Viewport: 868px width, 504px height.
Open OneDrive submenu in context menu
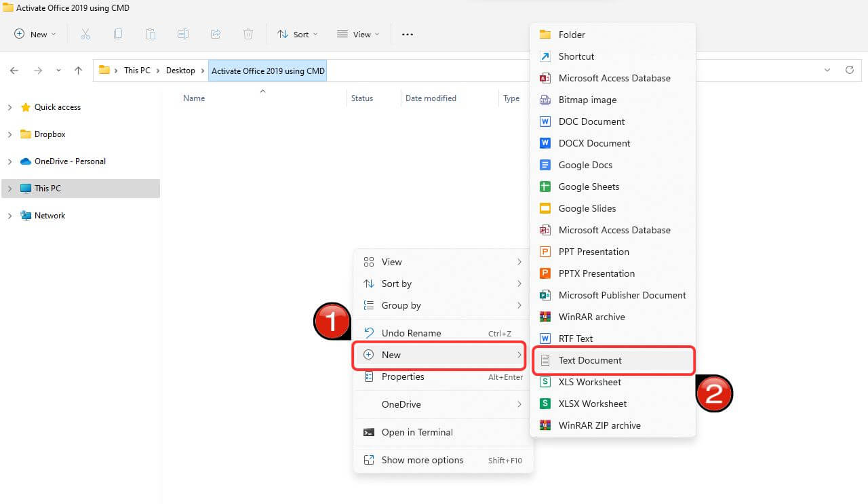(x=443, y=404)
